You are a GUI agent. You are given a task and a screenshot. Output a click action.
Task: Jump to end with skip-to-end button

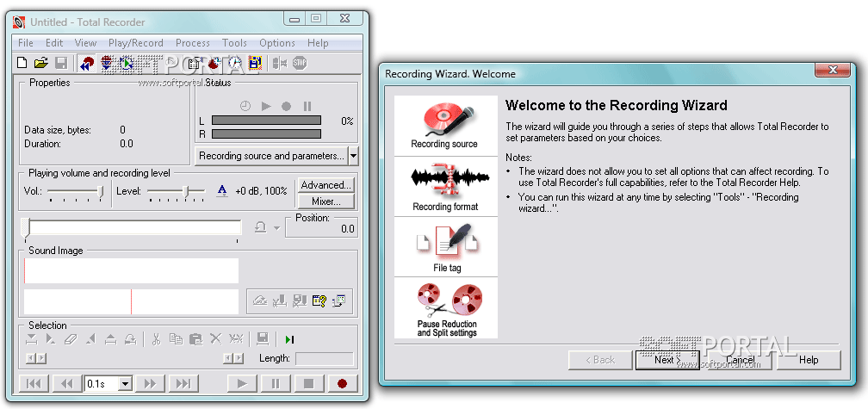183,383
